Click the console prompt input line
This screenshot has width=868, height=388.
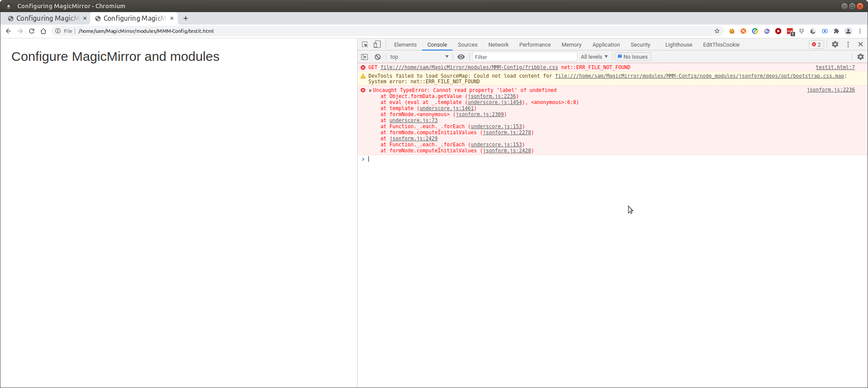[x=613, y=159]
